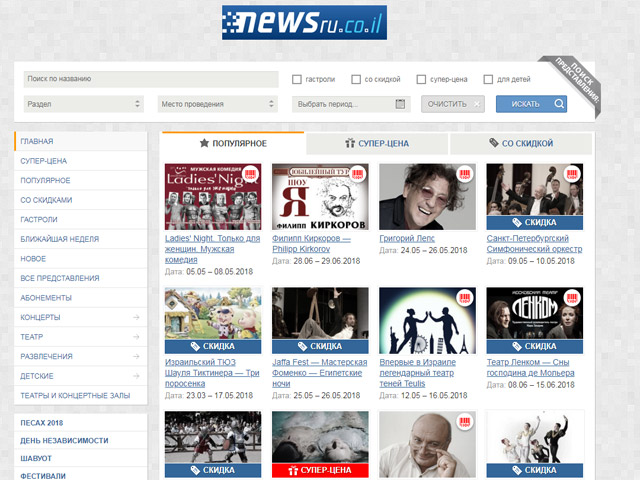Click arrow icon next to Концерты
Screen dimensions: 640x480
point(136,317)
